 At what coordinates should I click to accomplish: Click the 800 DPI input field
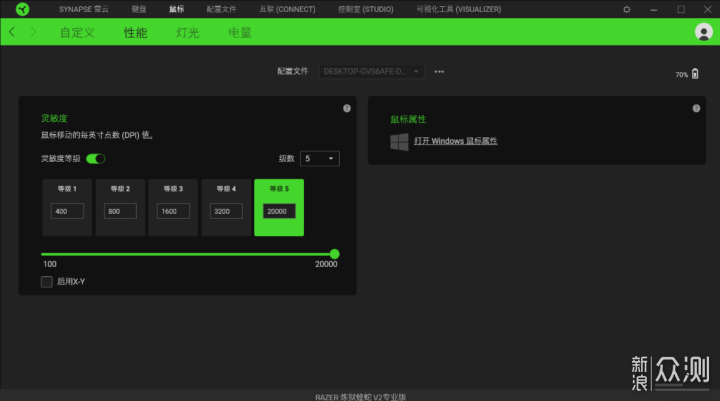(x=120, y=211)
